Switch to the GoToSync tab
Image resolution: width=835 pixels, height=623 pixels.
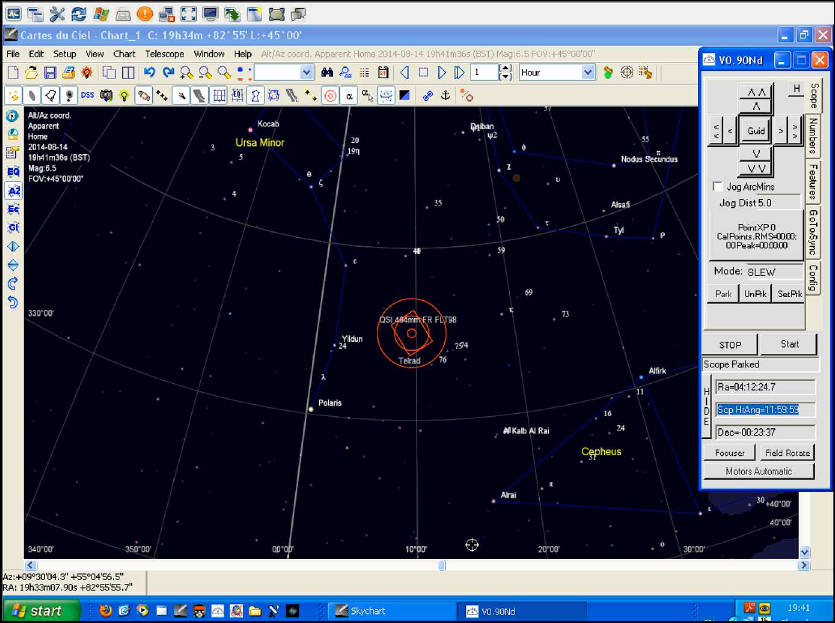pyautogui.click(x=814, y=233)
